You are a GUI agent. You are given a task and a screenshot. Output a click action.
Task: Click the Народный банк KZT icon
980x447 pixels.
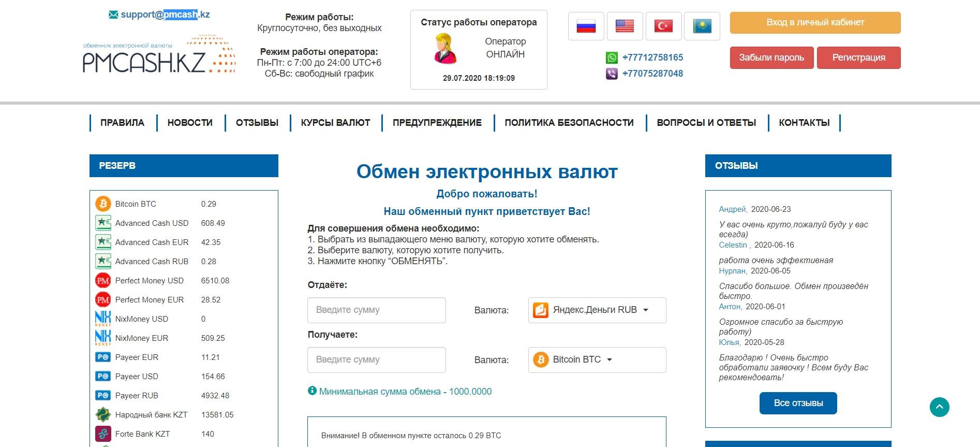(103, 414)
